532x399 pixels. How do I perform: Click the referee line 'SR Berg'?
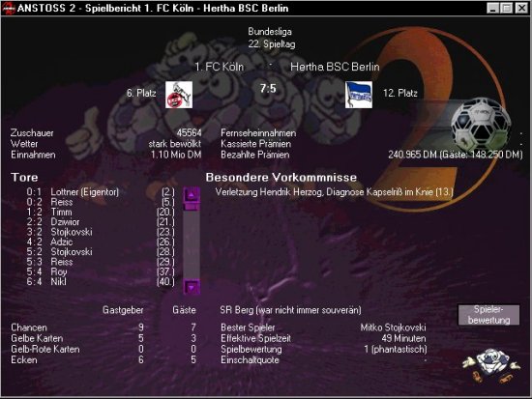(x=290, y=310)
